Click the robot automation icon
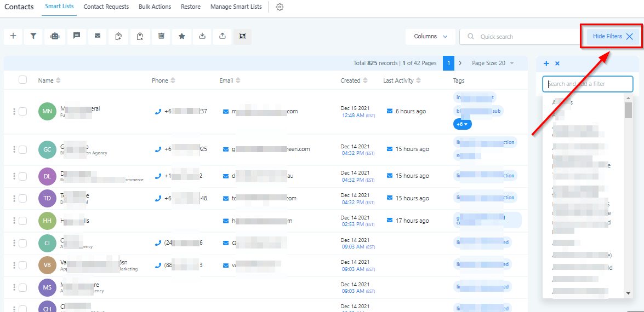 tap(55, 36)
